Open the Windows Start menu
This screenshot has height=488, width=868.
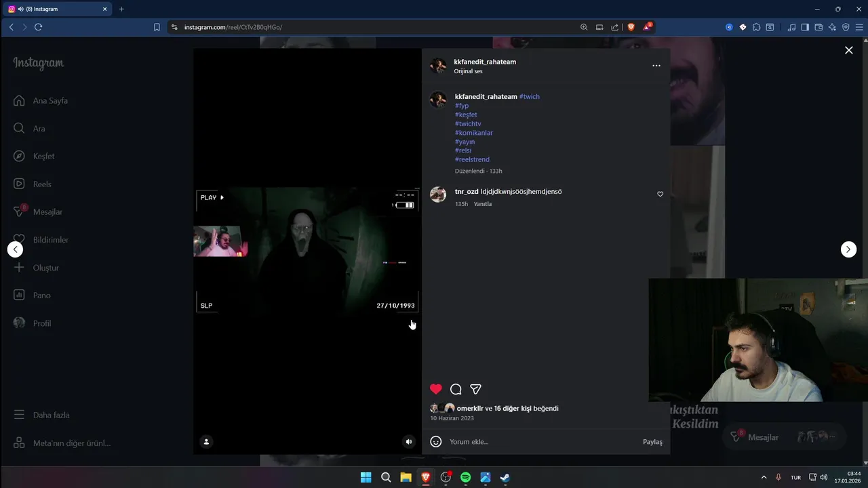(x=366, y=477)
